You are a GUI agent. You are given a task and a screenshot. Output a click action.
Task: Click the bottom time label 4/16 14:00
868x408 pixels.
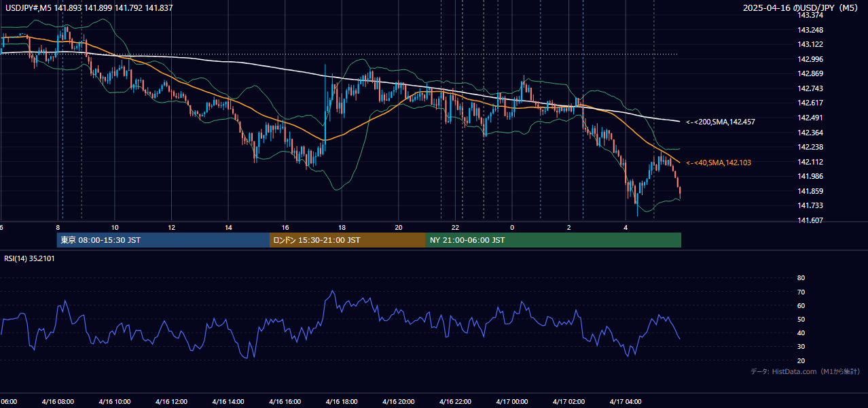coord(228,402)
